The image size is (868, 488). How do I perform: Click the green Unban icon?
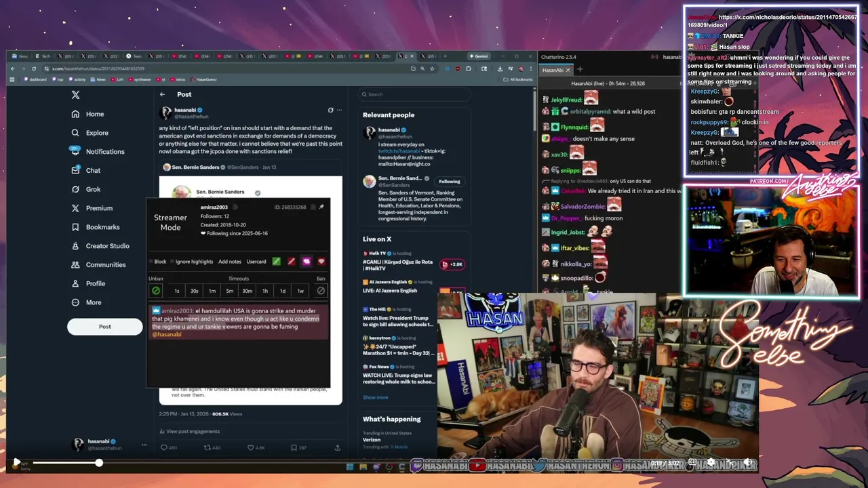click(x=156, y=291)
